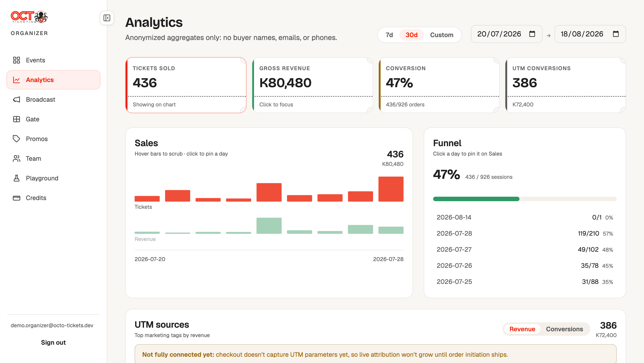Pin funnel day 2026-07-27

point(525,249)
